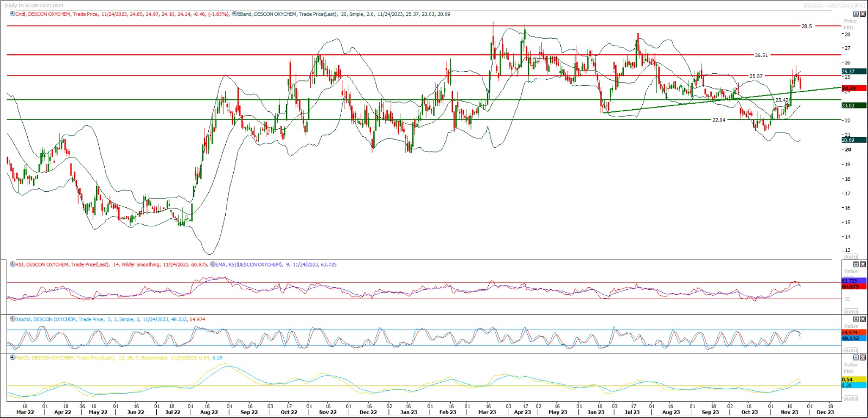
Task: Maximize the Stochastic indicator pane
Action: 856,319
